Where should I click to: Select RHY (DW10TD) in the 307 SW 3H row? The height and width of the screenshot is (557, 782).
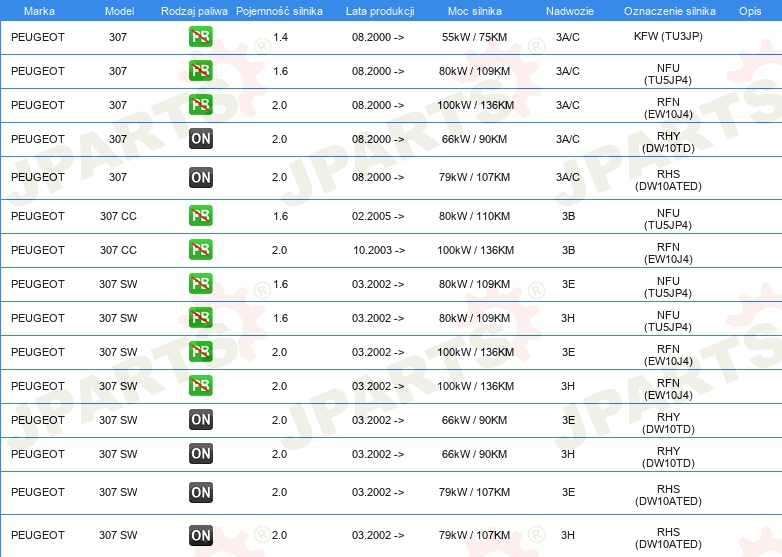(x=668, y=457)
